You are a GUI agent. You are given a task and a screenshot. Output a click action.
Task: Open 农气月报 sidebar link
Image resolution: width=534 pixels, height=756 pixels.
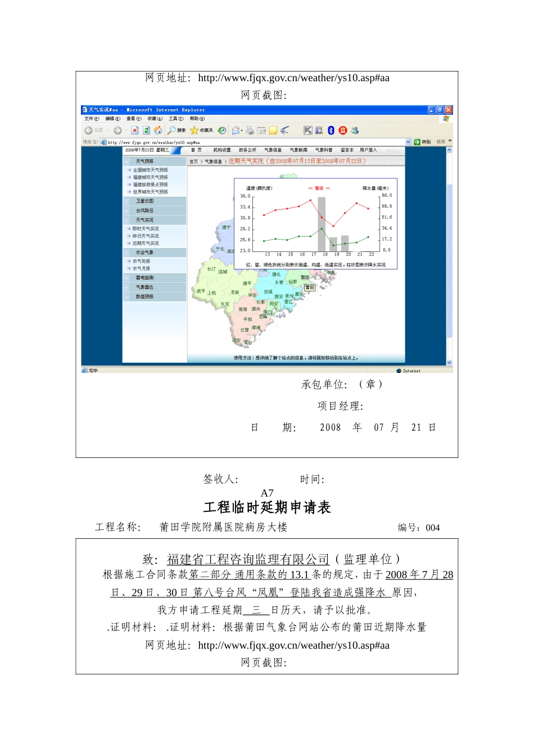point(141,269)
